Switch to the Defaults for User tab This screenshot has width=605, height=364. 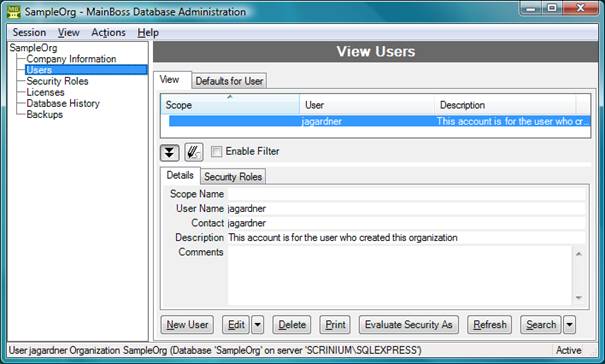pos(229,81)
